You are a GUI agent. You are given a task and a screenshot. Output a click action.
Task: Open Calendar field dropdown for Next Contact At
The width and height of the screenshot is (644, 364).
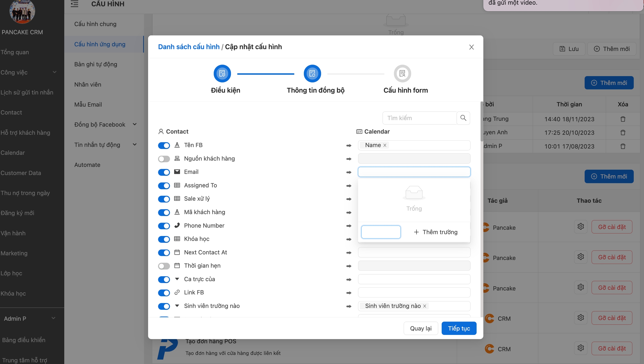414,252
